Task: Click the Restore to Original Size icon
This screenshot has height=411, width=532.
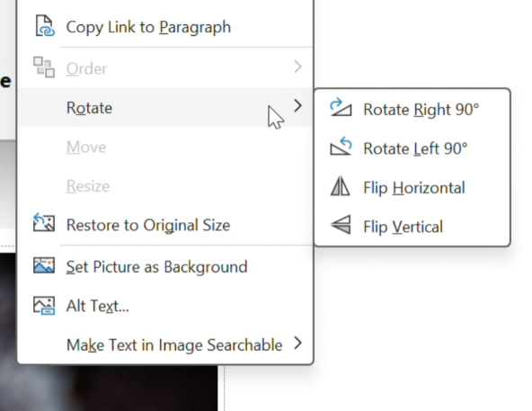Action: point(44,223)
